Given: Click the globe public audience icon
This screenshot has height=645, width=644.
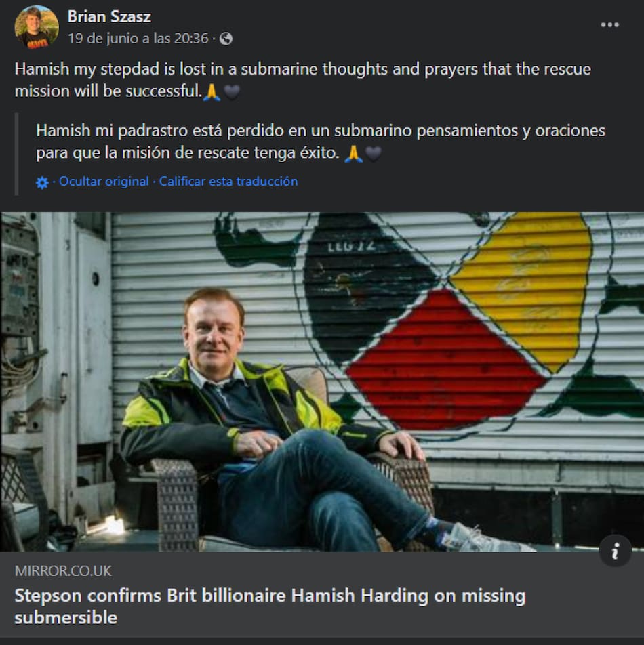Looking at the screenshot, I should [x=226, y=39].
